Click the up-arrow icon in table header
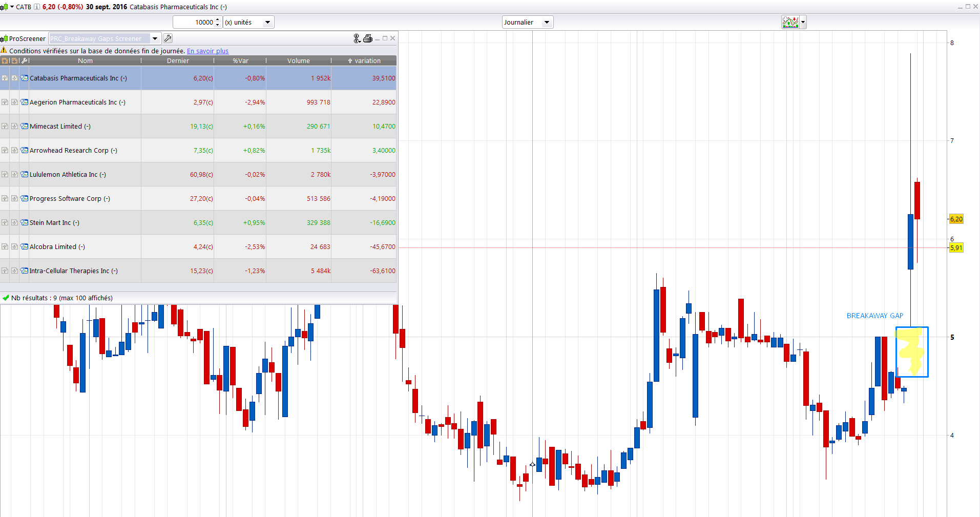980x517 pixels. [x=5, y=60]
